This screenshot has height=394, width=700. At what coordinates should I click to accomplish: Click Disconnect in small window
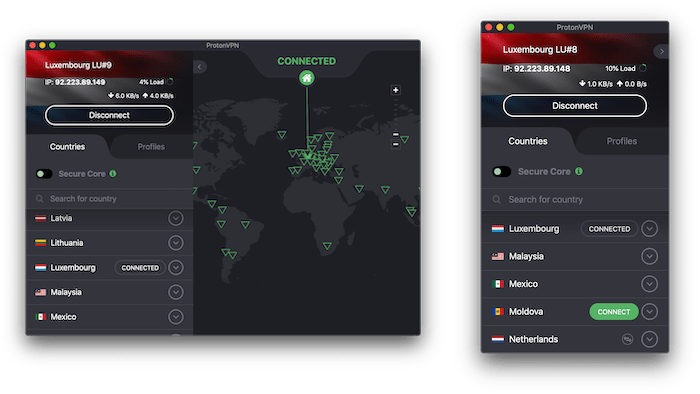pyautogui.click(x=575, y=106)
